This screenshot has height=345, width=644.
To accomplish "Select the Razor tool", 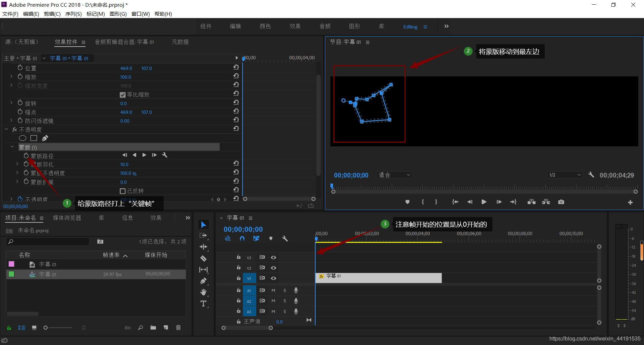I will click(204, 258).
